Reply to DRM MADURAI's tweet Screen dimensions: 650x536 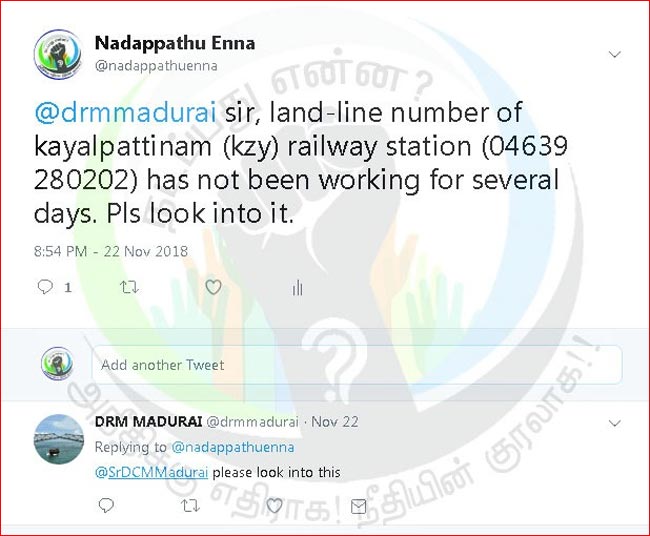tap(106, 505)
